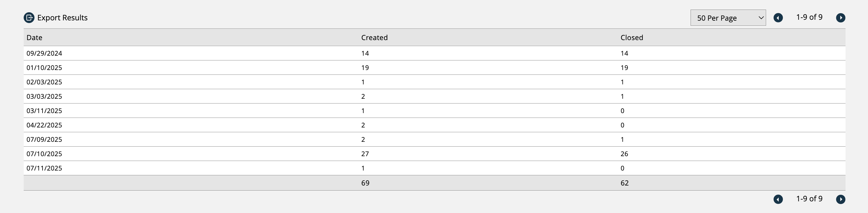Click the top next page arrow
Viewport: 868px width, 213px height.
click(x=841, y=17)
